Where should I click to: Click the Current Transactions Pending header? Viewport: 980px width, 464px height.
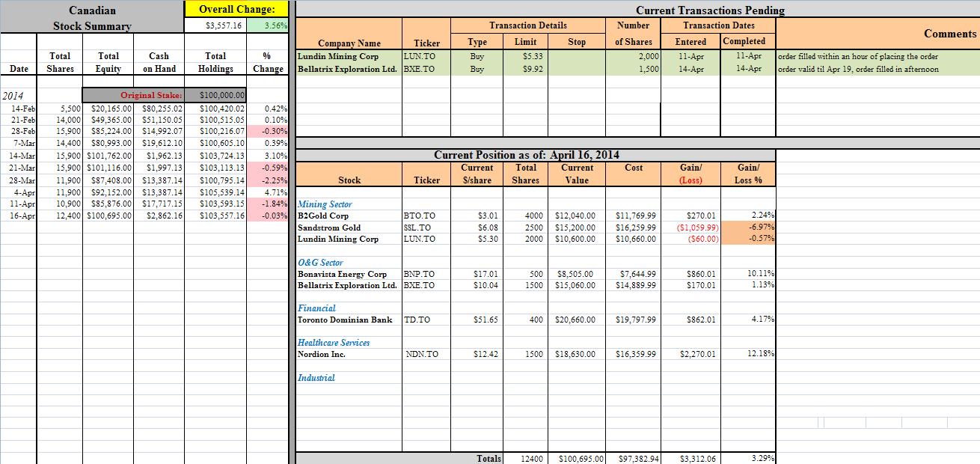(x=710, y=10)
